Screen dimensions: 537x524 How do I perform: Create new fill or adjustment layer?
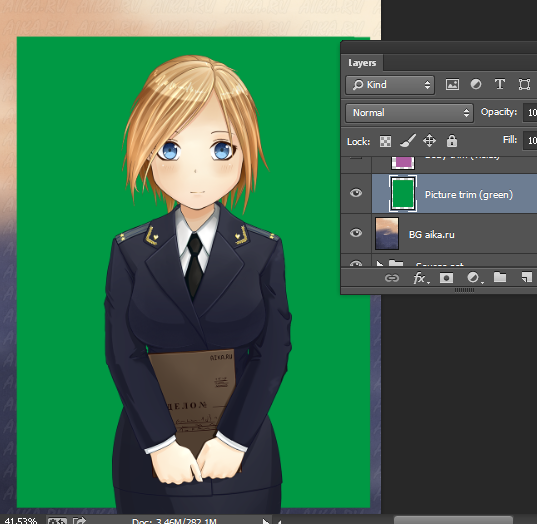pyautogui.click(x=475, y=278)
